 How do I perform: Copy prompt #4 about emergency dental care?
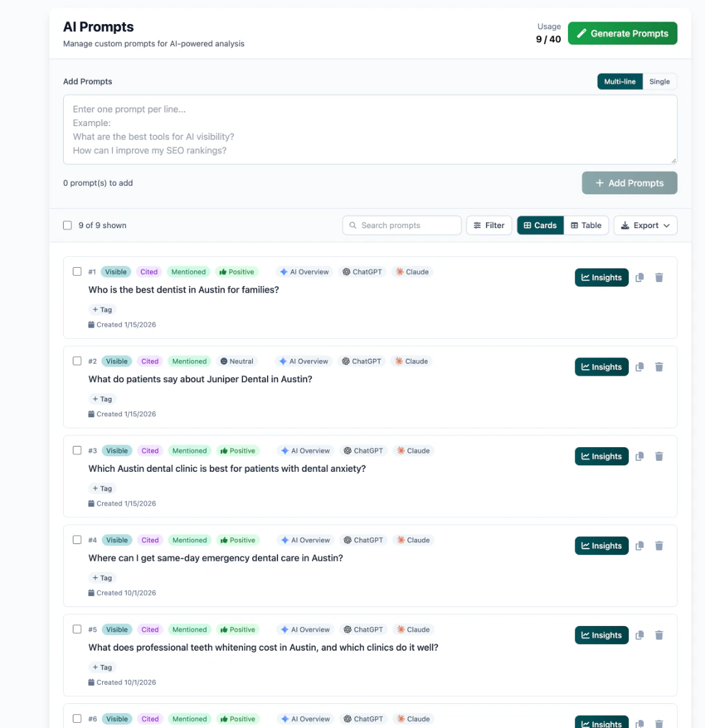639,545
